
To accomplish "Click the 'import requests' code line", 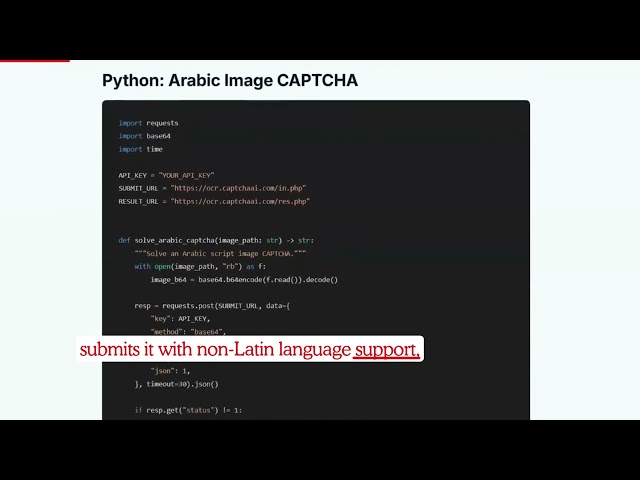I will pyautogui.click(x=148, y=123).
